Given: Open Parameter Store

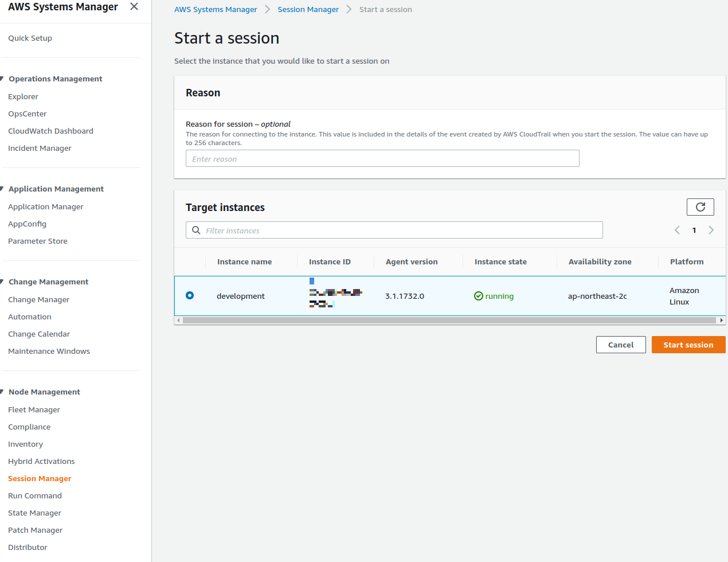Looking at the screenshot, I should [x=37, y=241].
